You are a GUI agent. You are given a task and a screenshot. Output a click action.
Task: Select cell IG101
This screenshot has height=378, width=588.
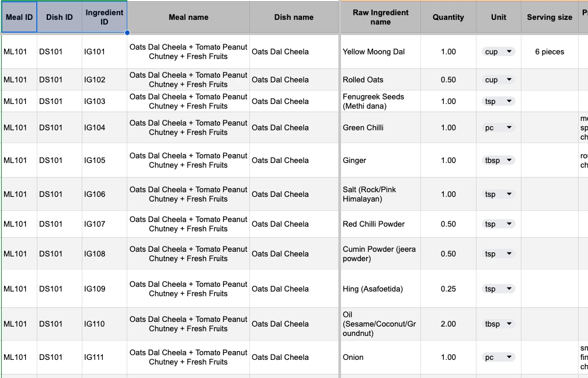(105, 52)
